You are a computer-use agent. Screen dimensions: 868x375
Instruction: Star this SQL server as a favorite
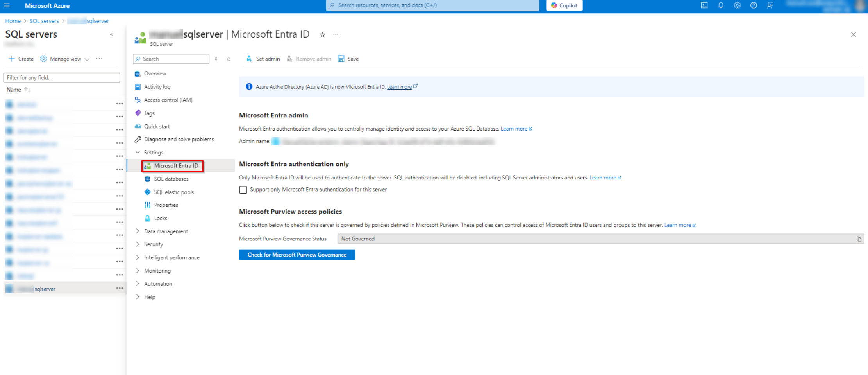pyautogui.click(x=322, y=34)
